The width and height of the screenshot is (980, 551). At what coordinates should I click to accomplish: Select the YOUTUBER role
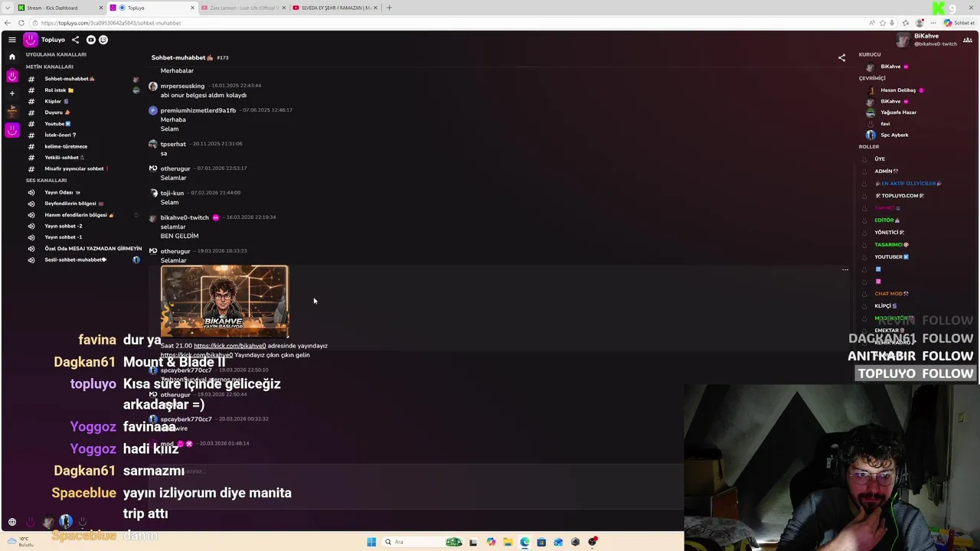(x=891, y=257)
